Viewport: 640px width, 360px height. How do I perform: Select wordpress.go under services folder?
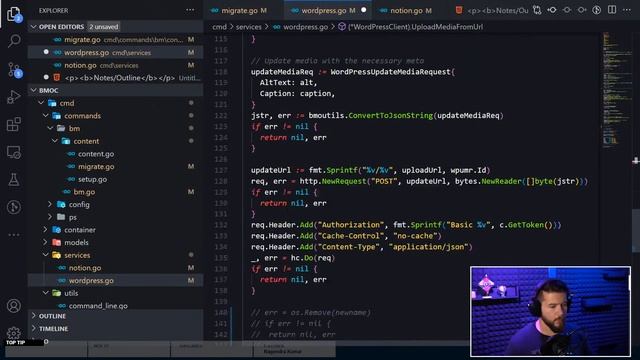(116, 280)
